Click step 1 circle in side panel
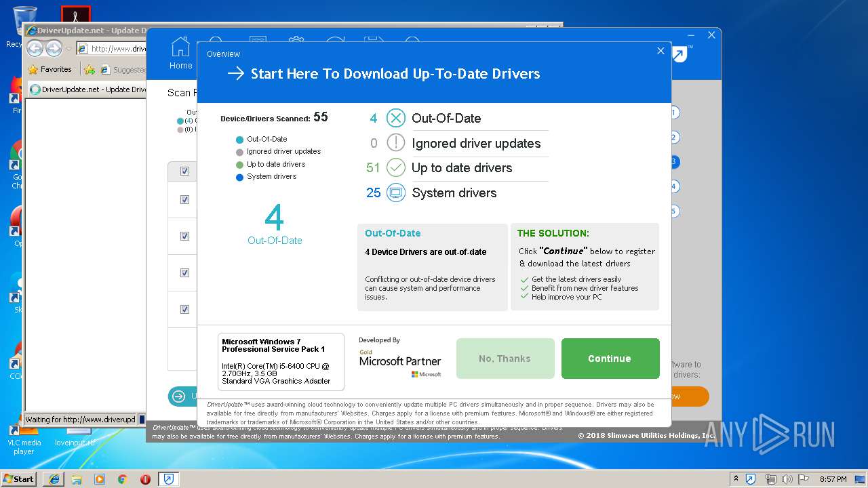The image size is (868, 488). click(x=674, y=113)
